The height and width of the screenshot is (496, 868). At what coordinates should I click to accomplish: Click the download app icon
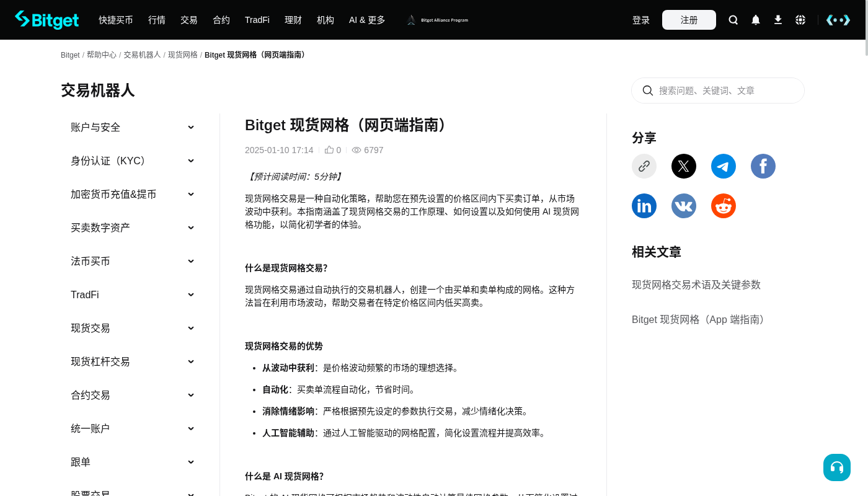click(x=778, y=20)
